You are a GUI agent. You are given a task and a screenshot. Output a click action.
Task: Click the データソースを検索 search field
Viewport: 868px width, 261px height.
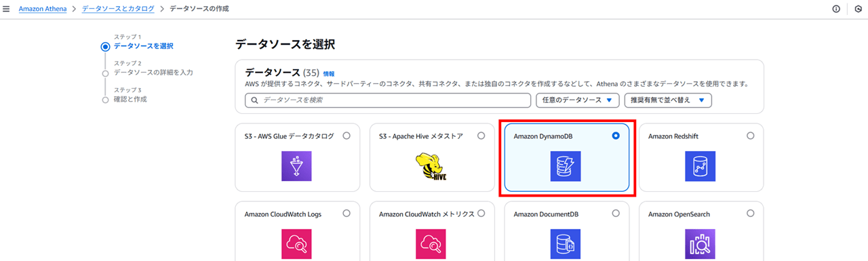tap(388, 100)
